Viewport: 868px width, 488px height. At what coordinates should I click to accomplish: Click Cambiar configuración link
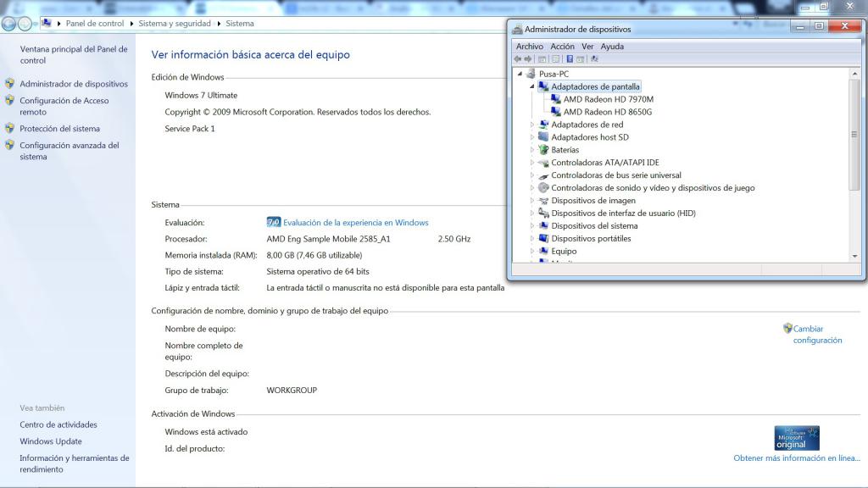point(817,334)
